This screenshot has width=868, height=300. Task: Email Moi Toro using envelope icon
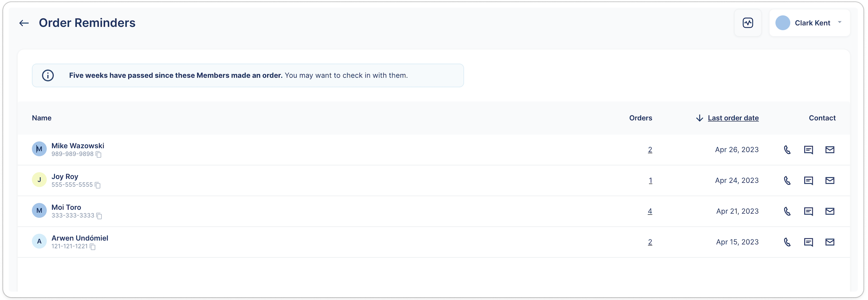(830, 211)
